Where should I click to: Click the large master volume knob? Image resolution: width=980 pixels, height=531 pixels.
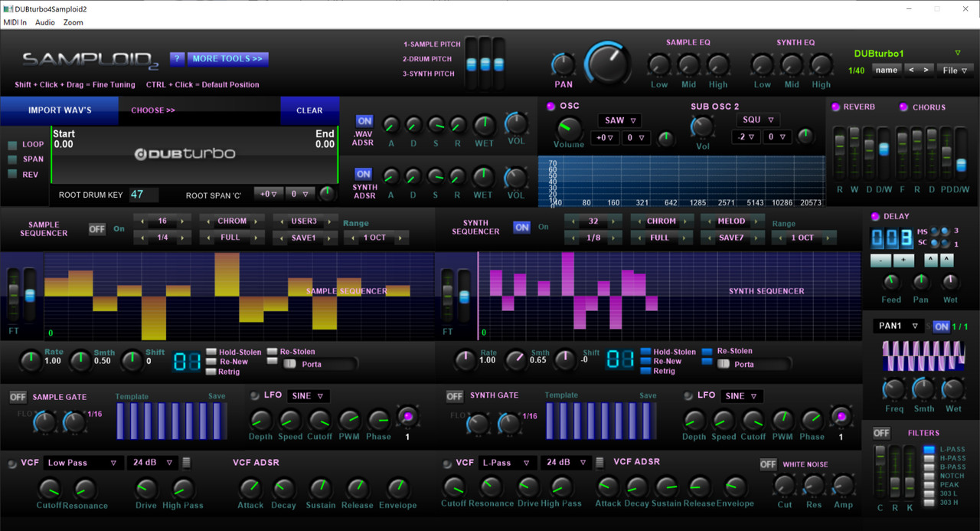tap(608, 64)
